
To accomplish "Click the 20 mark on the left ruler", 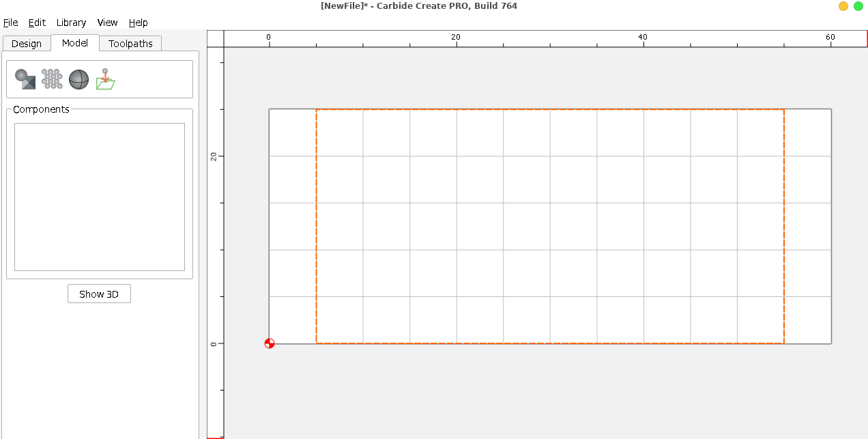I will click(214, 156).
